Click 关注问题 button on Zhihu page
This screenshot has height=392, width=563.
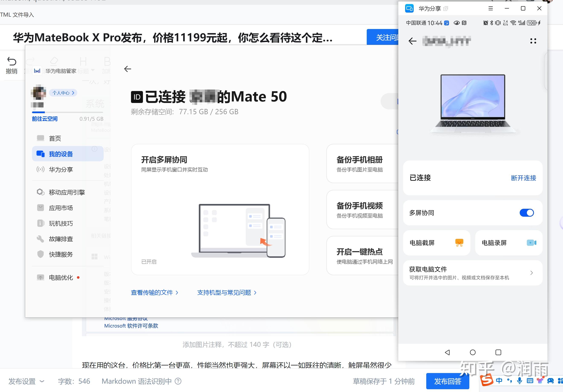click(x=383, y=37)
